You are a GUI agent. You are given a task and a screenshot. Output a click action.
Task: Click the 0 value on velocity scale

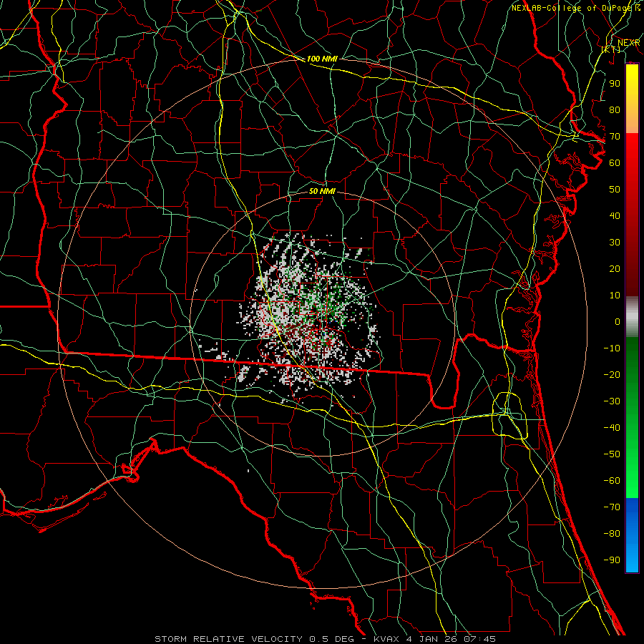618,322
